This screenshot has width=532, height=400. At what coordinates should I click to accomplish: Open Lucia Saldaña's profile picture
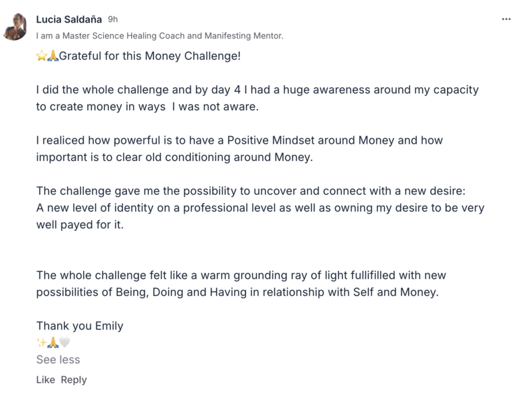pos(15,27)
